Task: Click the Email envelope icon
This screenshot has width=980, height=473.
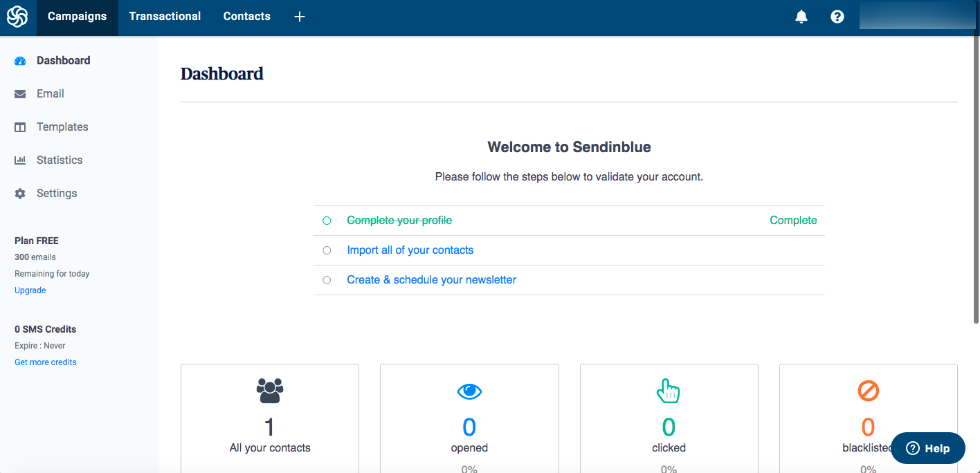Action: [x=20, y=94]
